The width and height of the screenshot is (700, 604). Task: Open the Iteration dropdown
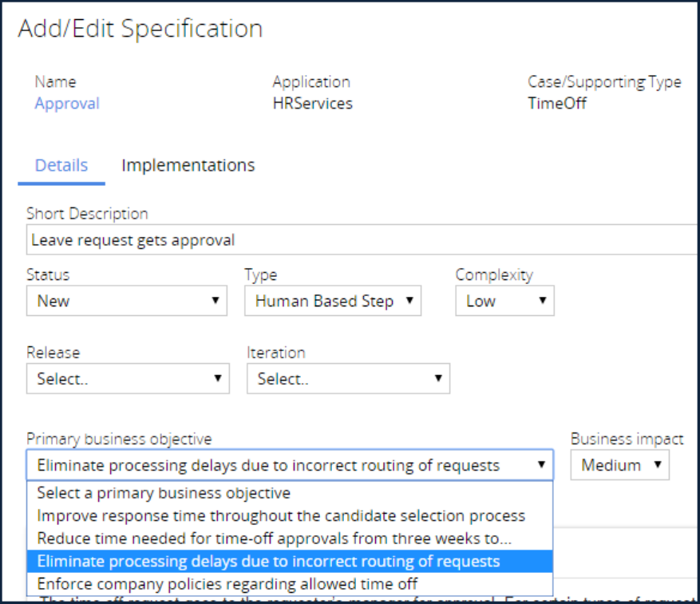click(348, 380)
